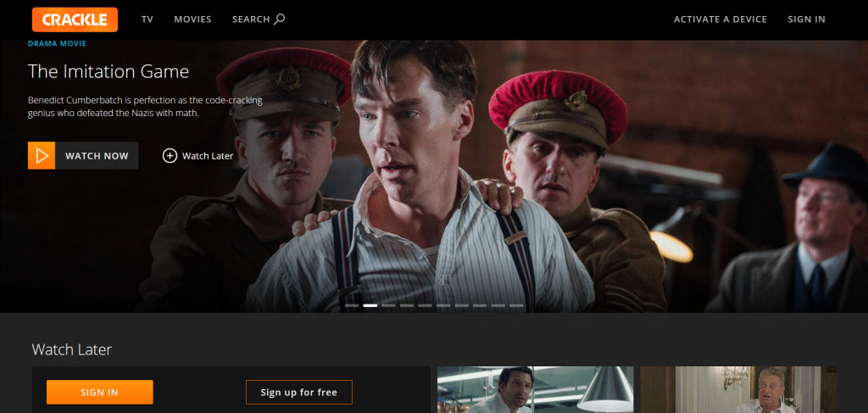Click the orange Sign In button
The image size is (868, 413).
pyautogui.click(x=100, y=392)
